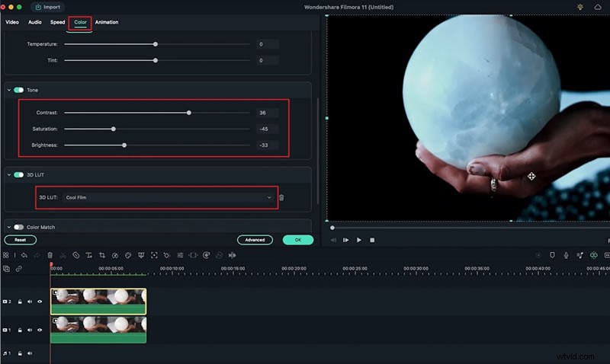Mute video track 2 speaker icon
This screenshot has height=364, width=610.
[x=30, y=302]
